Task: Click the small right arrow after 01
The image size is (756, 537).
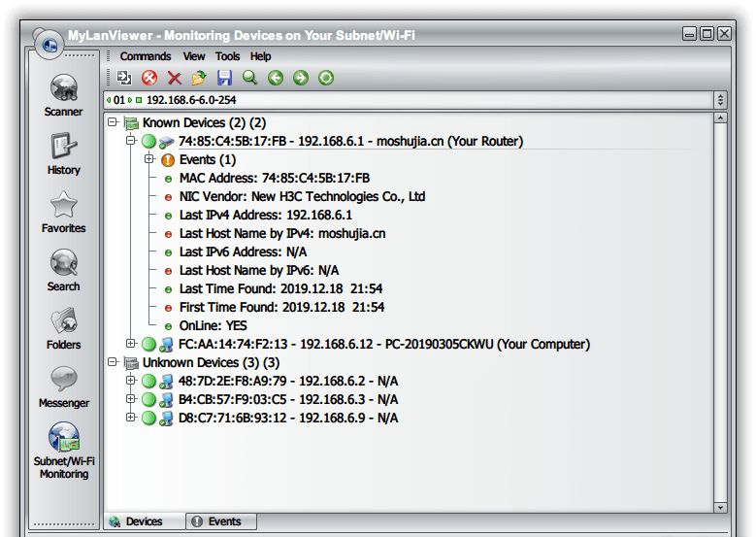Action: coord(130,100)
